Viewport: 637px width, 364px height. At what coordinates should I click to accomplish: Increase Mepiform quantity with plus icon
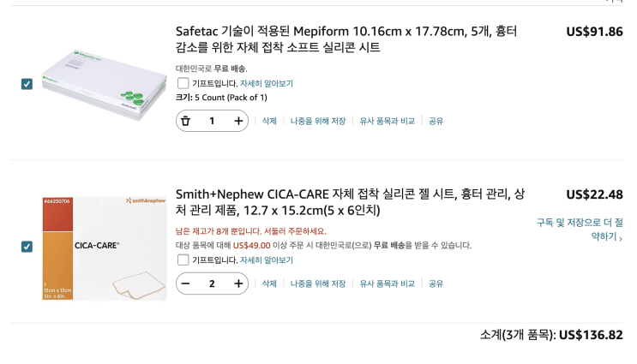[x=238, y=121]
